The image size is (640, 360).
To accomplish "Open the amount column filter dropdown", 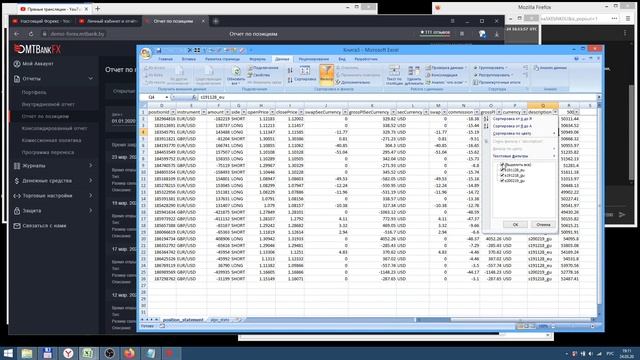I will coord(227,112).
